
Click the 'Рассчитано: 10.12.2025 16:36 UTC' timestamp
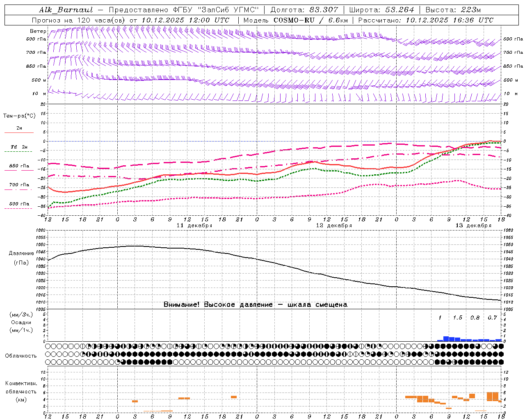click(x=426, y=20)
